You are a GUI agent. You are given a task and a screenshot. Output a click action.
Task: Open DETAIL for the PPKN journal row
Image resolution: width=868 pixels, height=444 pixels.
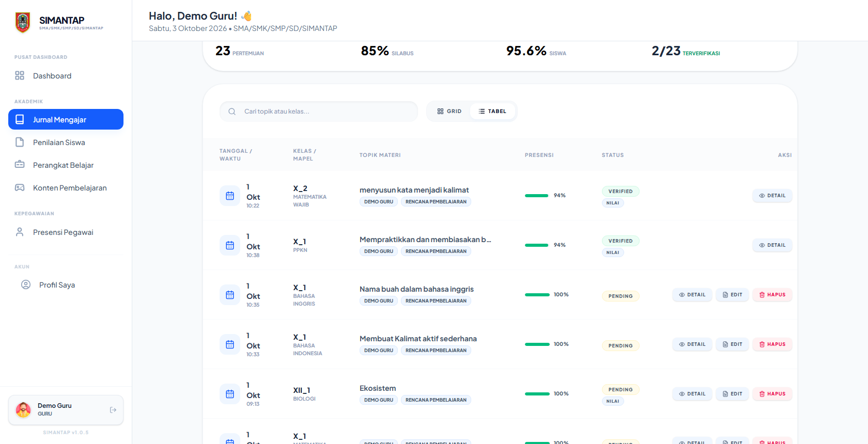pos(772,245)
